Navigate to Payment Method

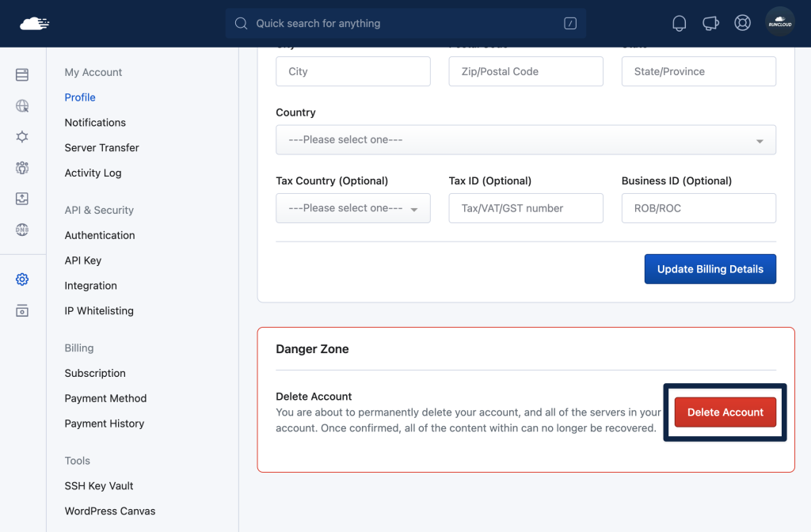tap(105, 398)
